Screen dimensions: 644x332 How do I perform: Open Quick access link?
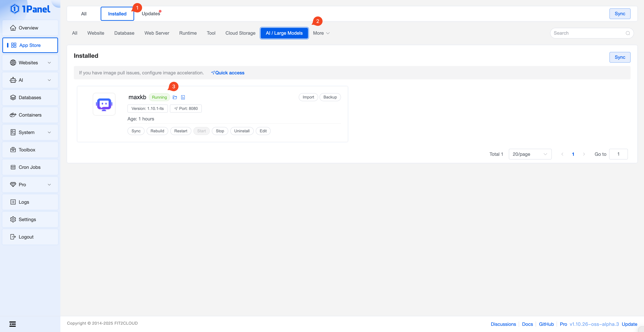[228, 73]
